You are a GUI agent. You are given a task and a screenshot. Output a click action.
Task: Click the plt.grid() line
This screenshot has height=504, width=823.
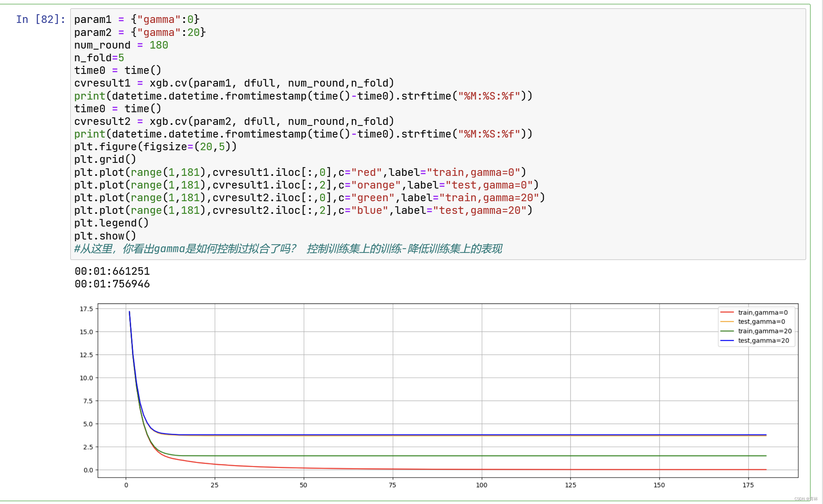(105, 159)
